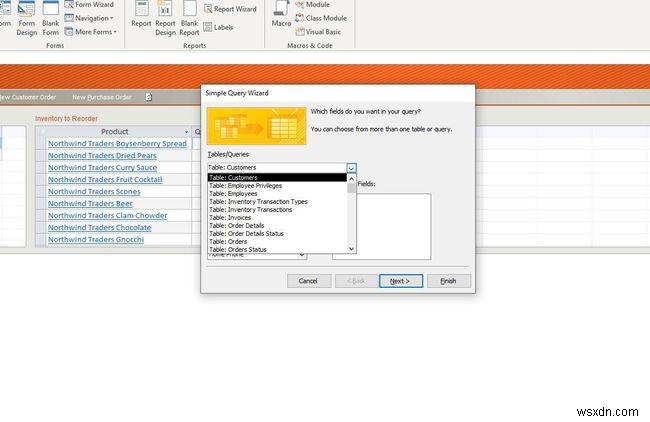The height and width of the screenshot is (422, 650).
Task: Open Northwind Traders Gnocchi link
Action: tap(96, 240)
